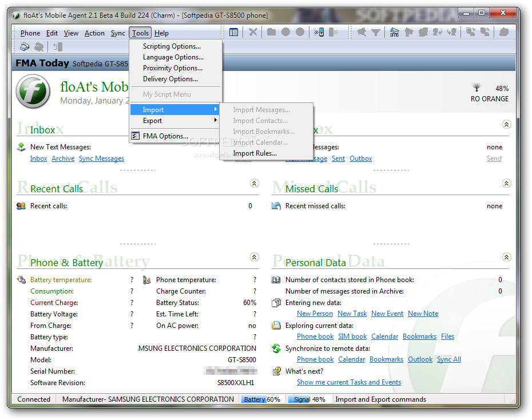This screenshot has width=532, height=420.
Task: Click the Battery temperature icon
Action: pyautogui.click(x=21, y=280)
